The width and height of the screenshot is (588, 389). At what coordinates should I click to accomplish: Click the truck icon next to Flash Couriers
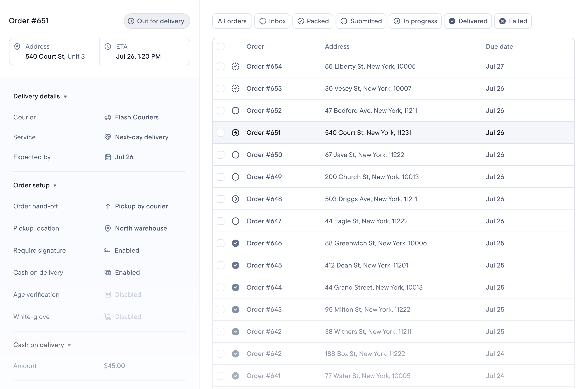[x=108, y=117]
